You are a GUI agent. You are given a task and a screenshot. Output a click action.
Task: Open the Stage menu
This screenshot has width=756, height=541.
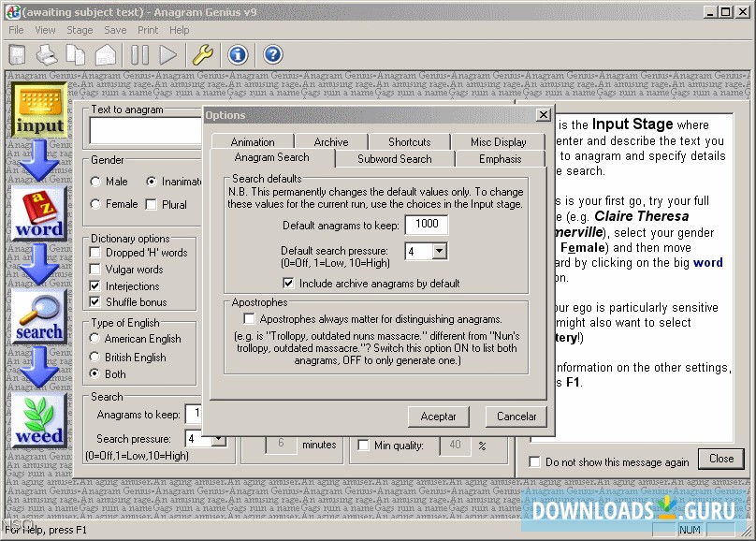pyautogui.click(x=80, y=30)
